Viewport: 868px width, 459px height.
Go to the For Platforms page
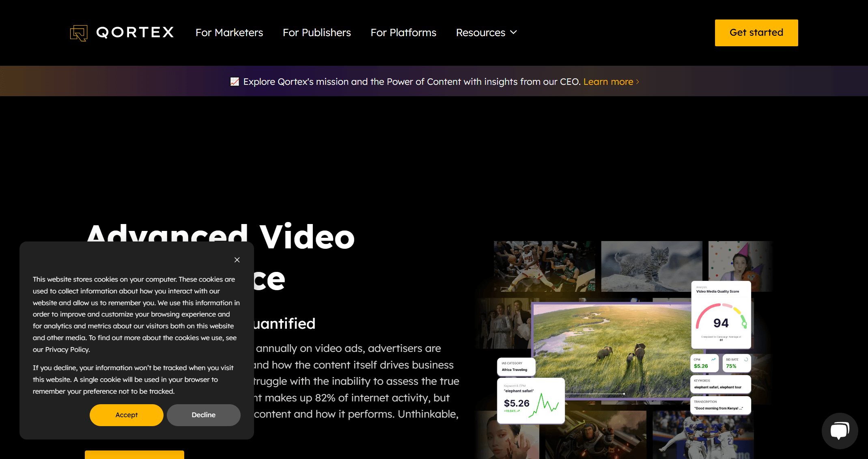[403, 32]
